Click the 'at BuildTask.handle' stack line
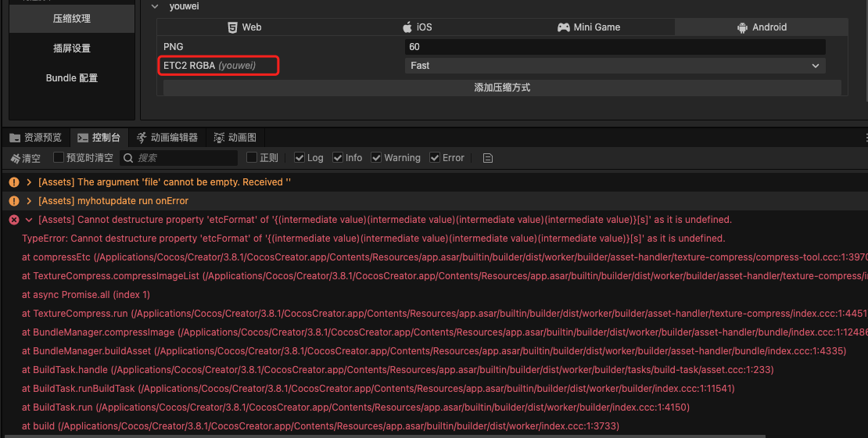This screenshot has height=438, width=868. (x=398, y=370)
